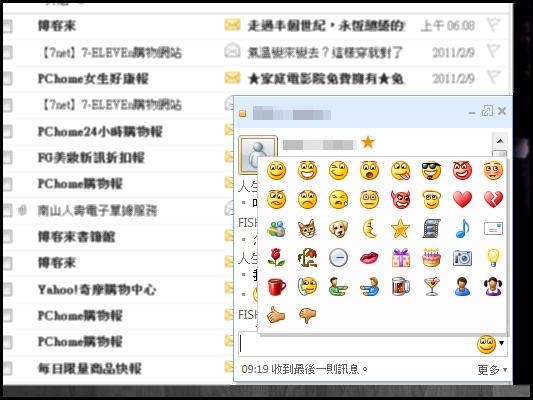Pick the coffee cup emoticon

[277, 286]
